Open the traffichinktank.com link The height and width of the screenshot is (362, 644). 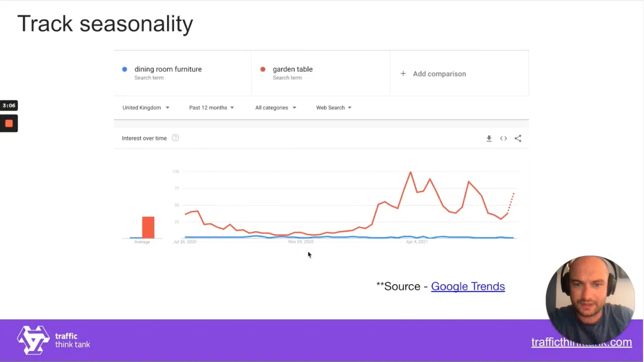[x=581, y=342]
